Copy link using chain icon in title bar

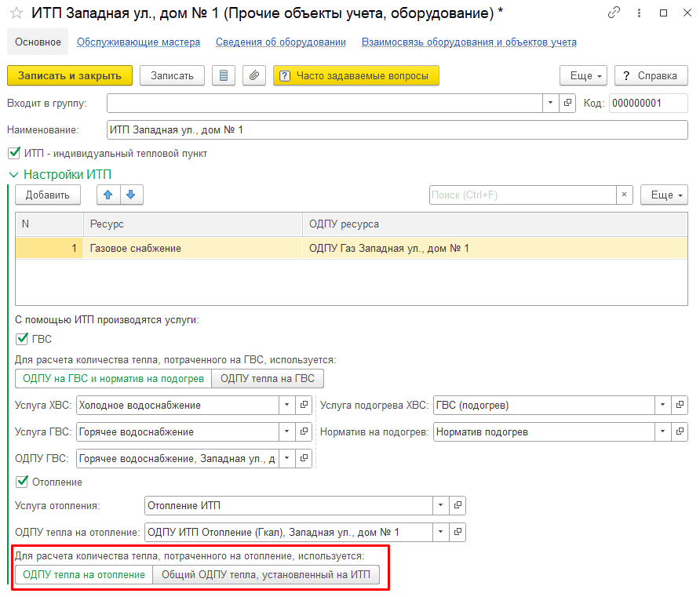tap(614, 13)
